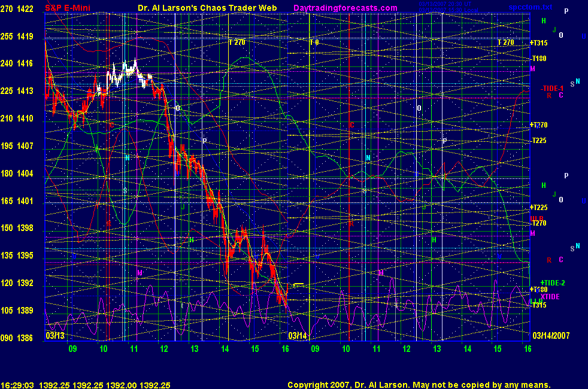This screenshot has width=588, height=389.
Task: Click the "-T270" line label
Action: (x=539, y=223)
